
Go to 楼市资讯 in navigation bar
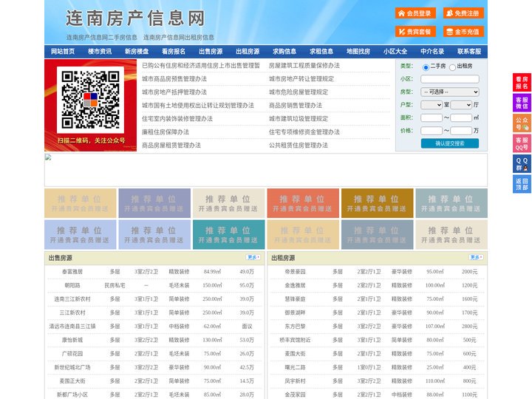100,52
